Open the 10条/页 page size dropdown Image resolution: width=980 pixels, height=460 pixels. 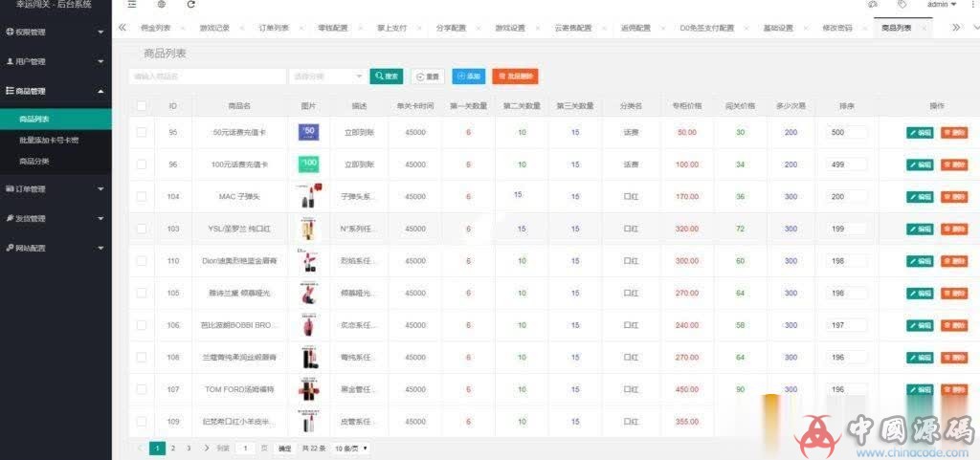pyautogui.click(x=351, y=449)
